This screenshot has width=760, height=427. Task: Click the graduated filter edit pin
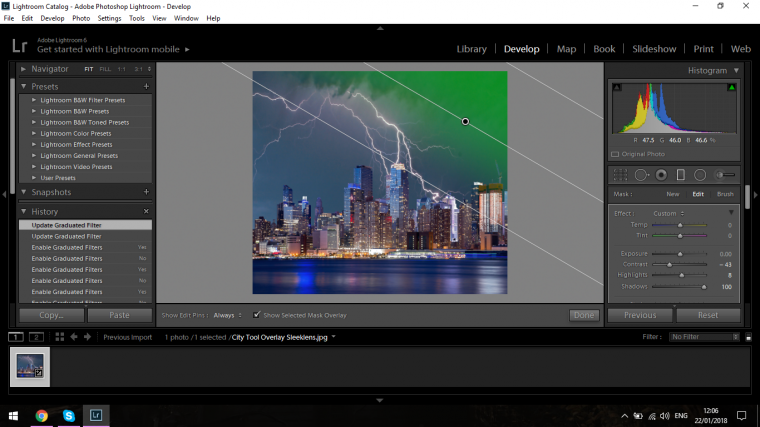pyautogui.click(x=465, y=122)
